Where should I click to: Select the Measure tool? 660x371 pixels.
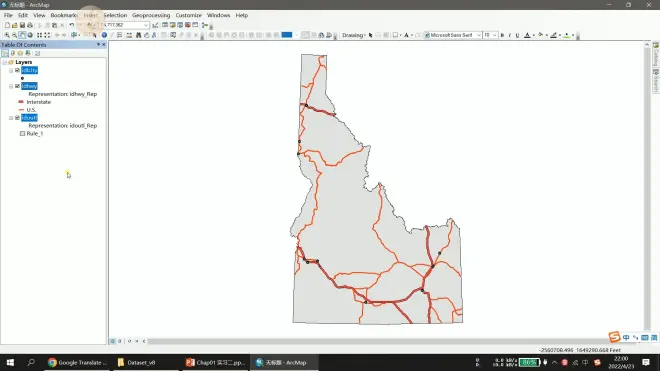click(x=129, y=35)
